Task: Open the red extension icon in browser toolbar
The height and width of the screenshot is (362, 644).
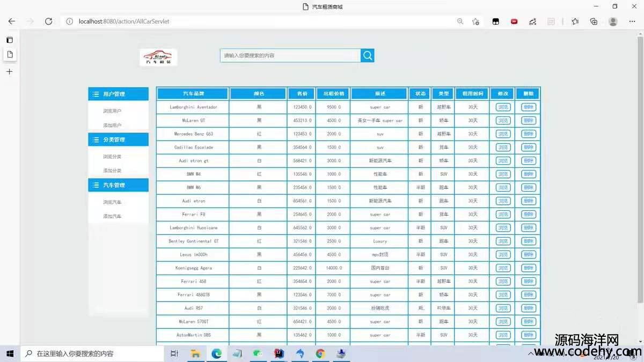Action: pos(514,21)
